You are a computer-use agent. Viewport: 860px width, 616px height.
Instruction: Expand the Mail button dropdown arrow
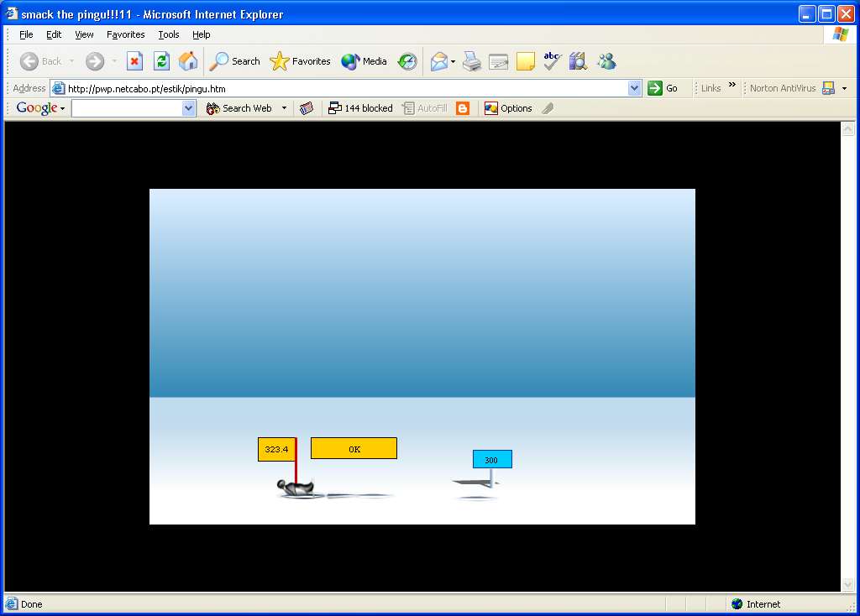tap(454, 61)
